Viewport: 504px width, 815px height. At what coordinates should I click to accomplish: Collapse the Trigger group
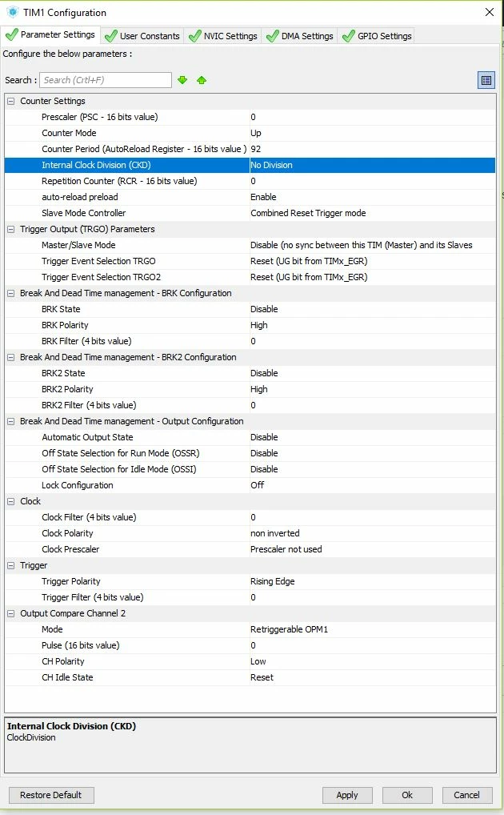click(11, 565)
